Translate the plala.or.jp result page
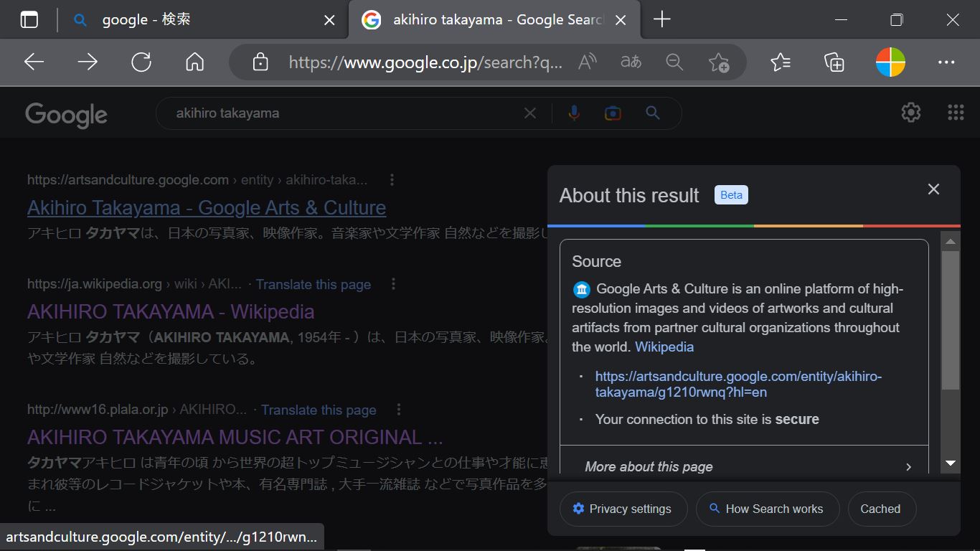 click(319, 410)
